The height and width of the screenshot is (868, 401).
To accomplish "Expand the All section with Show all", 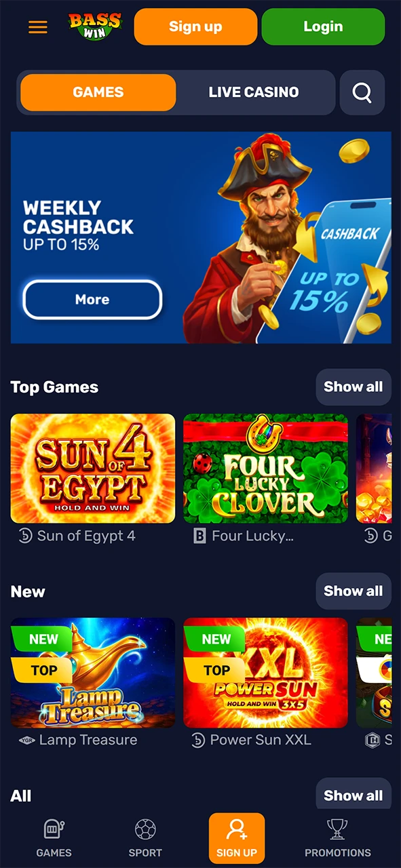I will click(x=354, y=795).
